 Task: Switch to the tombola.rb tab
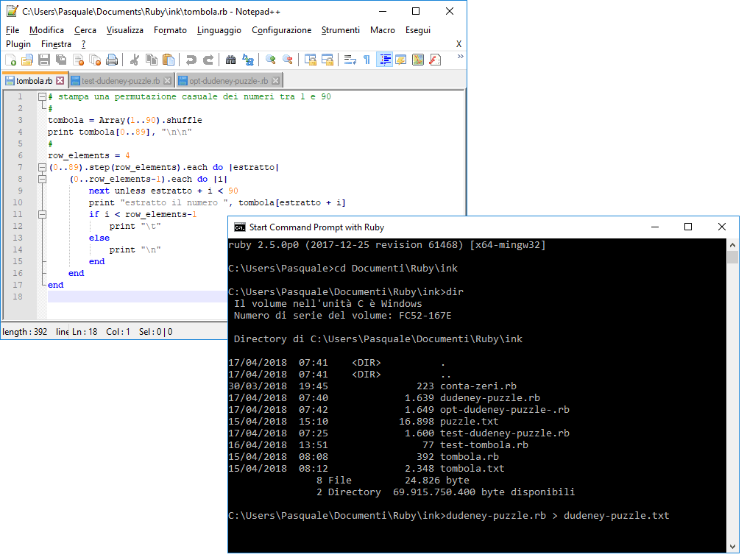pyautogui.click(x=34, y=80)
